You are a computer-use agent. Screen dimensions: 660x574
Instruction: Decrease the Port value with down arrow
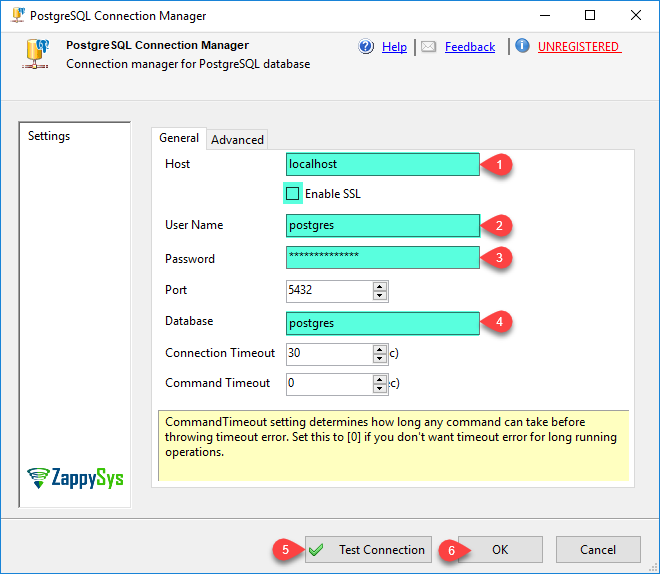(380, 295)
